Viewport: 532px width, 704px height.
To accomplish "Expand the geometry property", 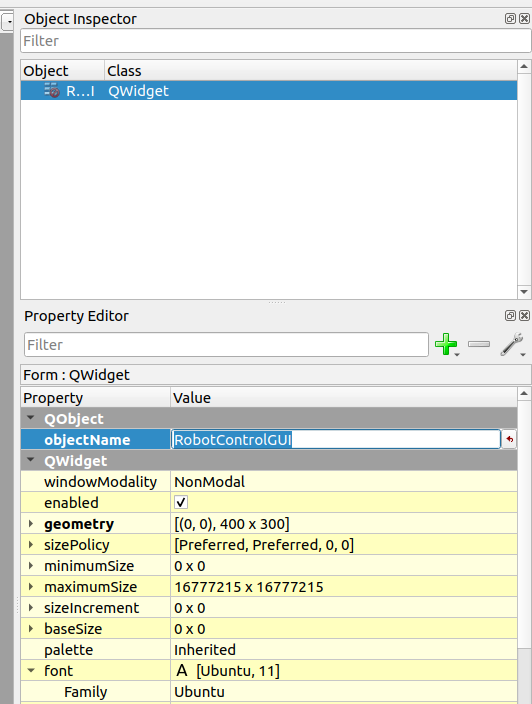I will point(31,524).
